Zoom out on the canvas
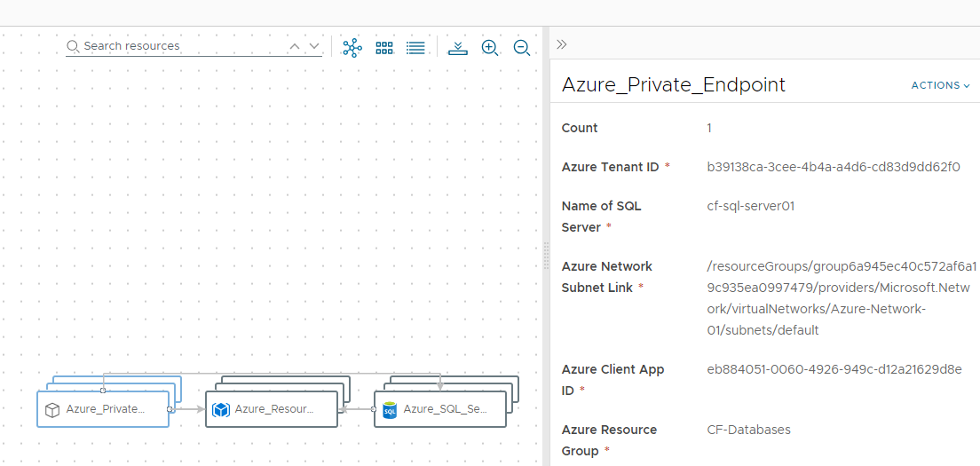980x466 pixels. pos(522,47)
